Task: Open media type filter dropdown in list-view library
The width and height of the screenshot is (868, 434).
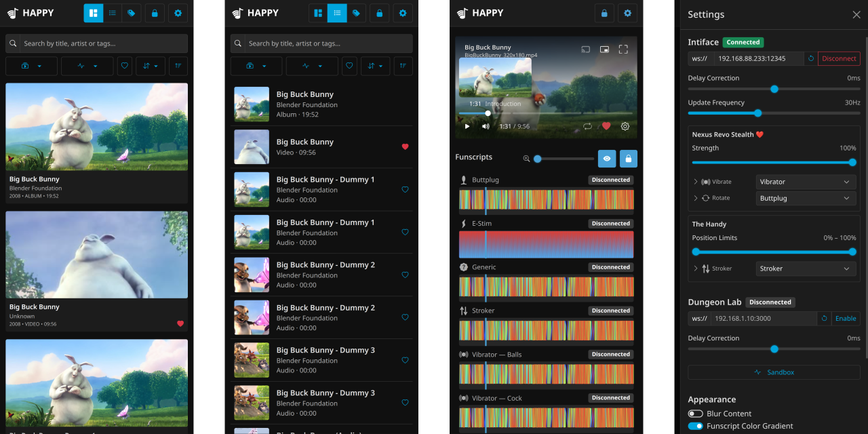Action: tap(256, 66)
